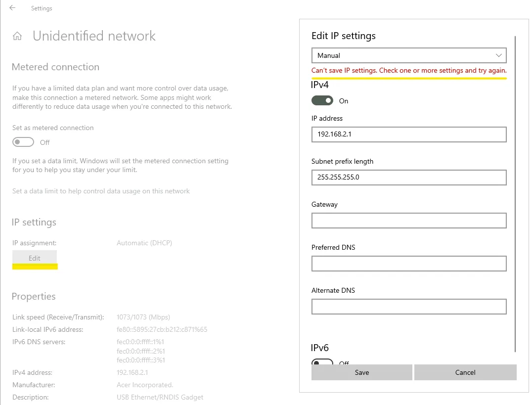This screenshot has height=405, width=532.
Task: Click the Preferred DNS text box
Action: pos(408,264)
